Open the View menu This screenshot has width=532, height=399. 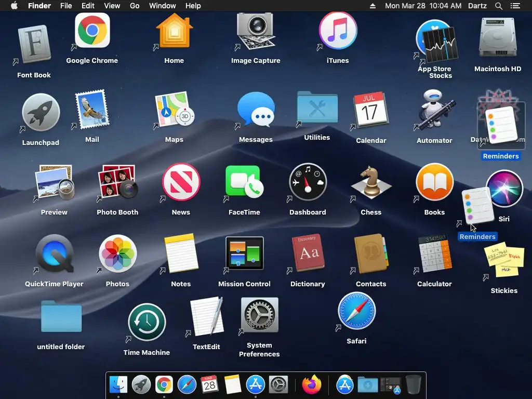[112, 6]
